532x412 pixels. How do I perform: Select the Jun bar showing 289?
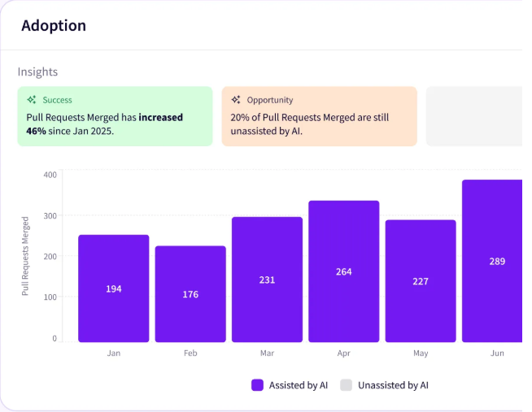pyautogui.click(x=492, y=261)
